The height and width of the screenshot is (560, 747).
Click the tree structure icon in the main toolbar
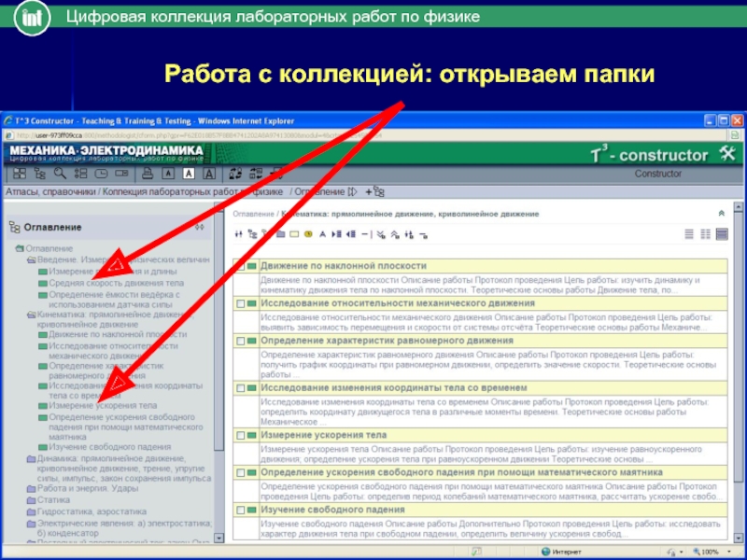(x=40, y=174)
